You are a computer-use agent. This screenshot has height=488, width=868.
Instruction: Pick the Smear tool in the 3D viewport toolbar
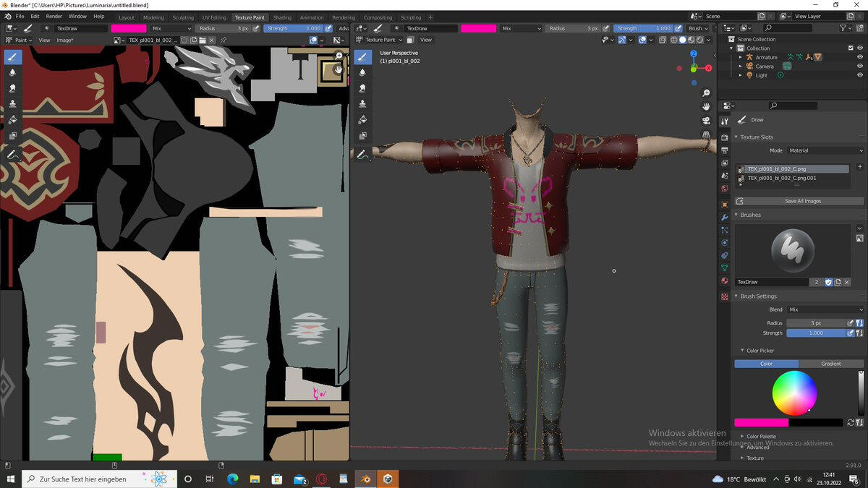(x=362, y=87)
